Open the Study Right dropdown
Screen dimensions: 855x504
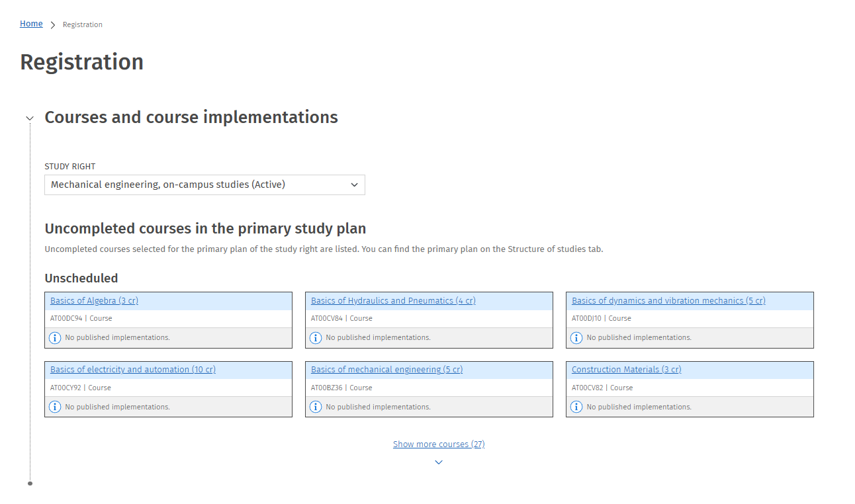(x=204, y=185)
